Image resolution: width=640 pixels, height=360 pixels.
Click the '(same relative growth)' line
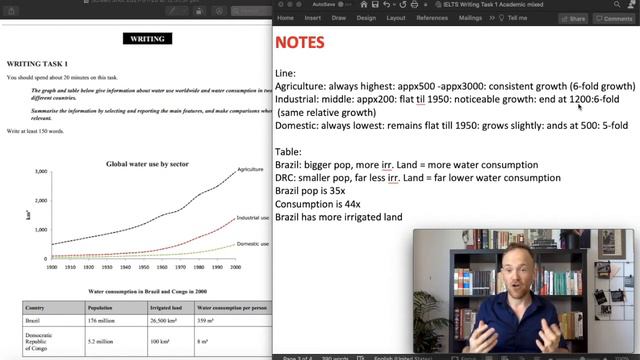coord(327,113)
